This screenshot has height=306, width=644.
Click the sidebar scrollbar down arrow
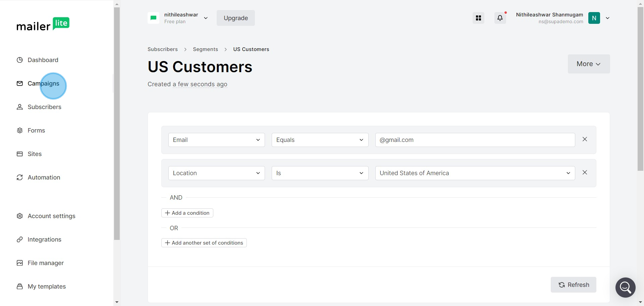(117, 302)
